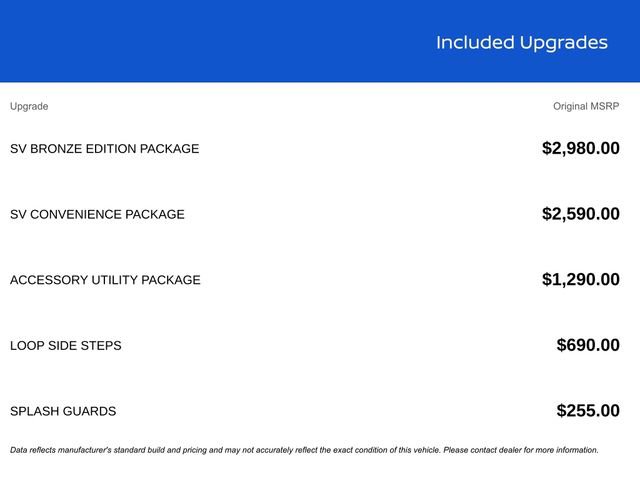Click the $1,290.00 price
This screenshot has width=640, height=480.
click(580, 280)
